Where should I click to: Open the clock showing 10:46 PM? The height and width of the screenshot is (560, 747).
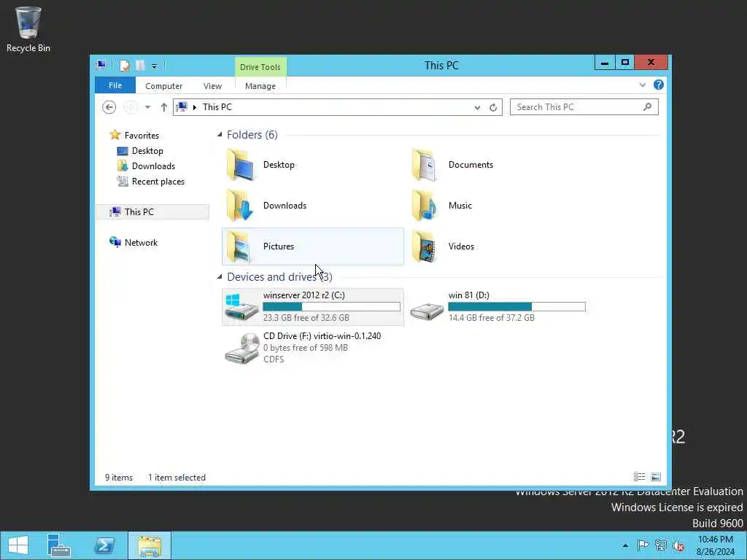point(715,545)
